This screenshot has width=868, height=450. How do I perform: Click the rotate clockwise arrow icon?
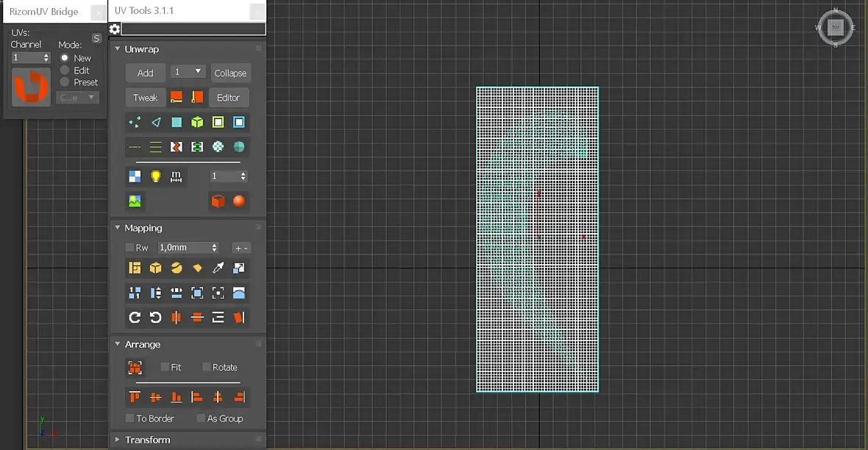[135, 317]
